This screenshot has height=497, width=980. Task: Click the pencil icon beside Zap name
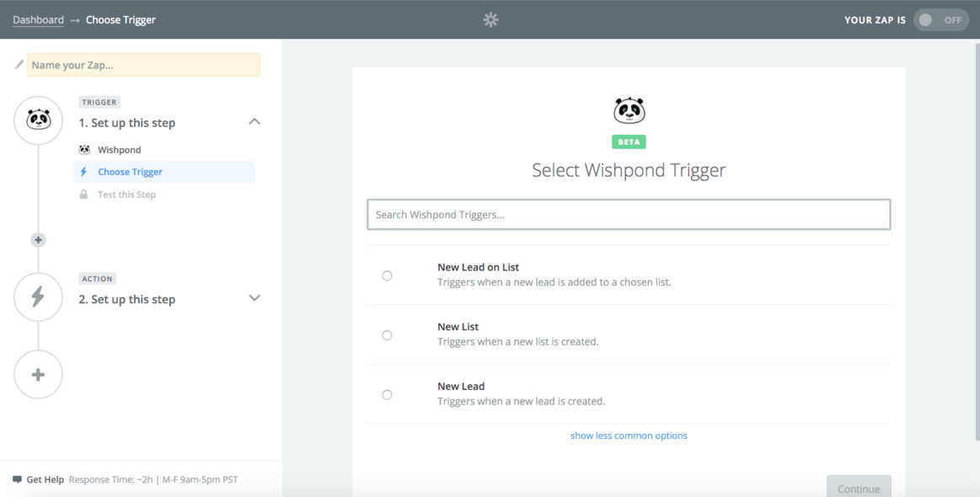pyautogui.click(x=19, y=64)
